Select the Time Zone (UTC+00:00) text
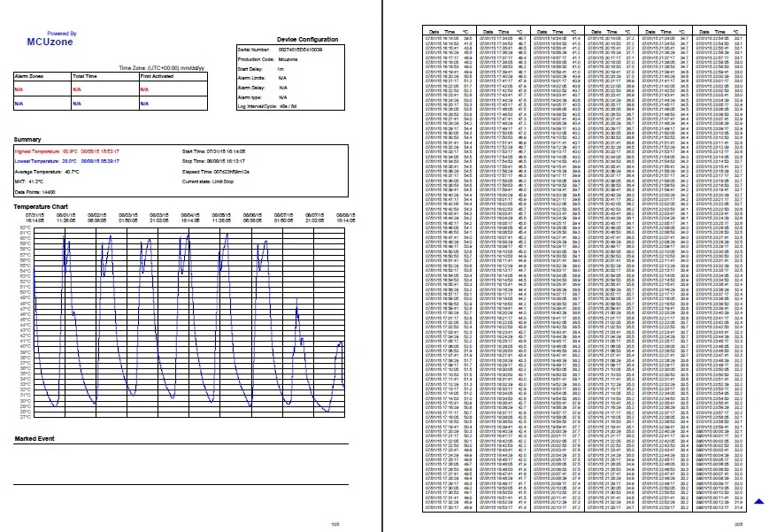 pyautogui.click(x=161, y=68)
